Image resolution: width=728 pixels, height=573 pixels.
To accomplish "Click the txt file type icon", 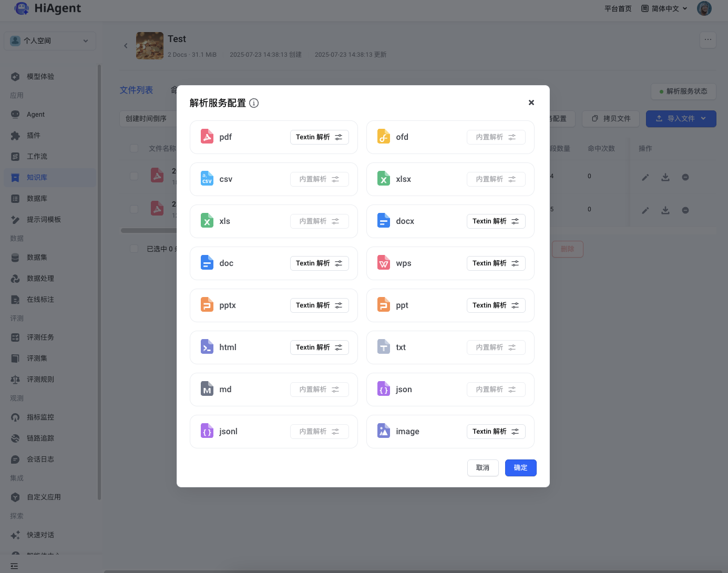I will click(x=384, y=347).
